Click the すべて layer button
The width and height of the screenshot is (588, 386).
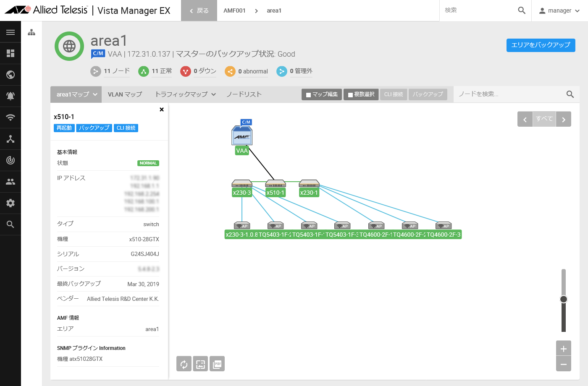tap(544, 119)
